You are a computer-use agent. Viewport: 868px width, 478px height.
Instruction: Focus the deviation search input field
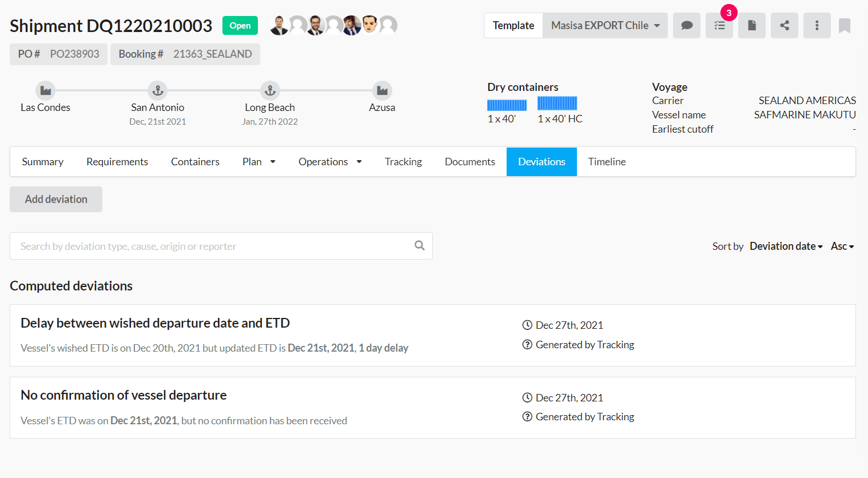coord(221,246)
